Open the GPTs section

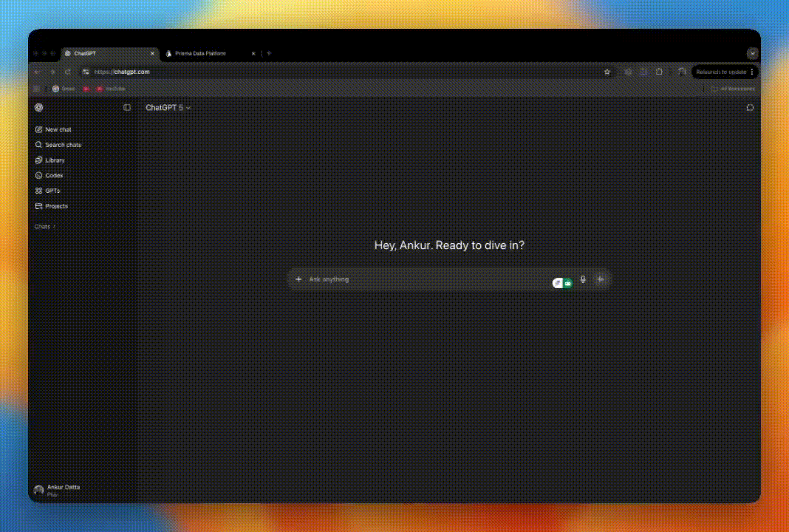pos(52,191)
